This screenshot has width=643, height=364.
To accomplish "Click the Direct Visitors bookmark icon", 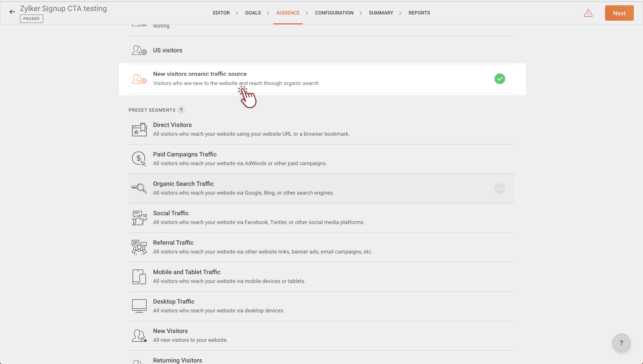I will click(x=139, y=129).
